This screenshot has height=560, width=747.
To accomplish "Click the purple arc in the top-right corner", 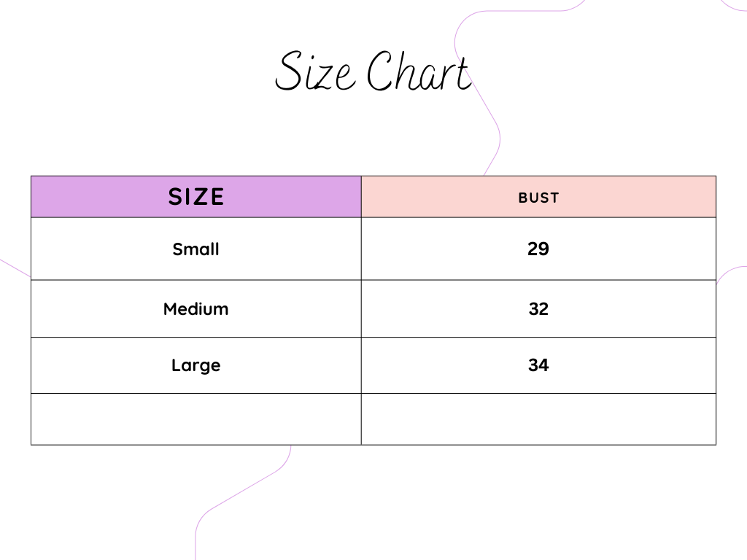I will pos(732,7).
